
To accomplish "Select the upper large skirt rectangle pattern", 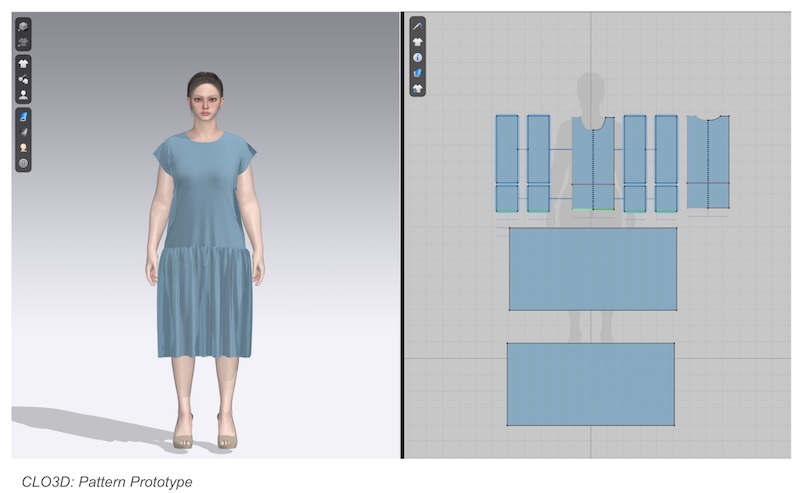I will click(x=592, y=268).
